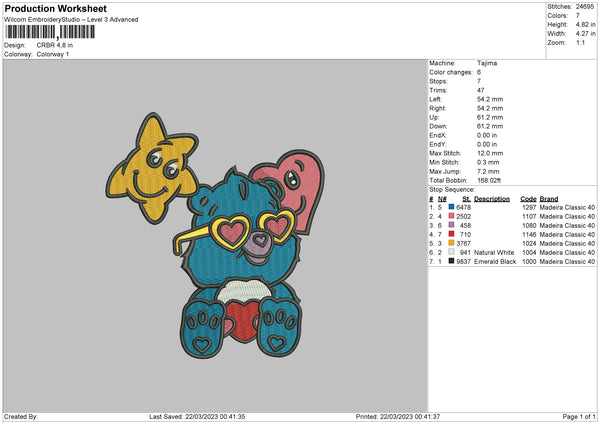Image resolution: width=600 pixels, height=424 pixels.
Task: Click the 'Brand' column header
Action: pos(549,199)
